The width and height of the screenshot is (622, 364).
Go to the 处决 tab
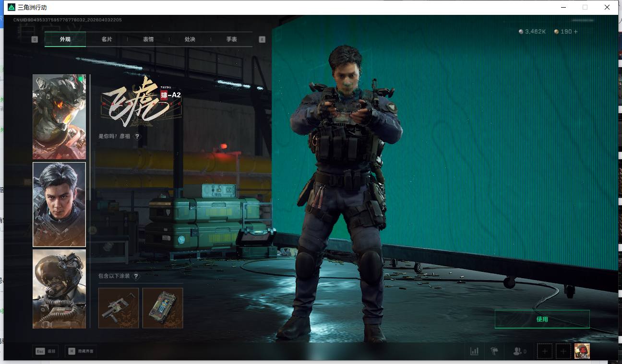[x=190, y=39]
